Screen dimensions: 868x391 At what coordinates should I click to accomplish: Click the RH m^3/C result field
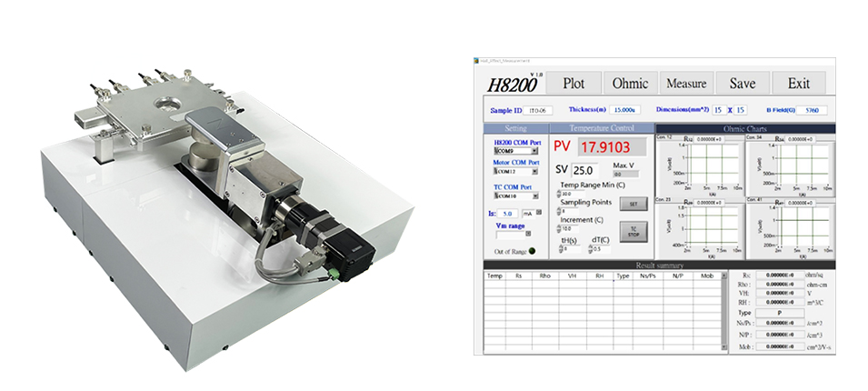click(x=780, y=302)
